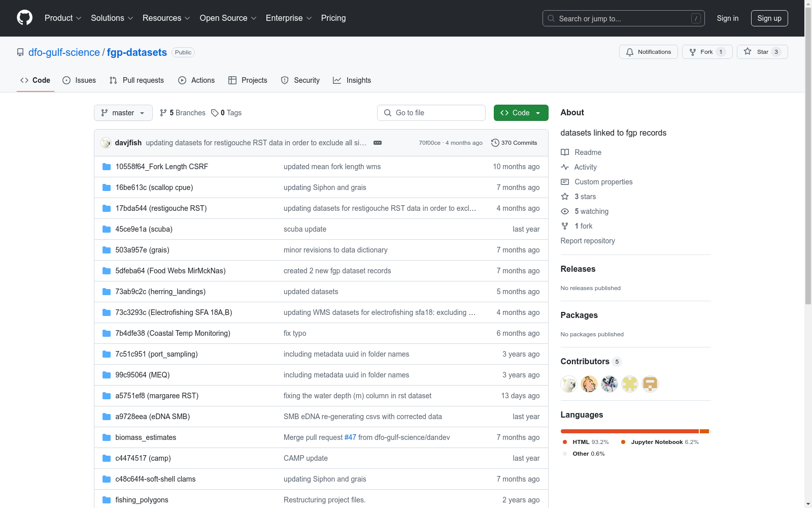The width and height of the screenshot is (812, 508).
Task: Click the star icon beside 3 stars
Action: pos(565,197)
